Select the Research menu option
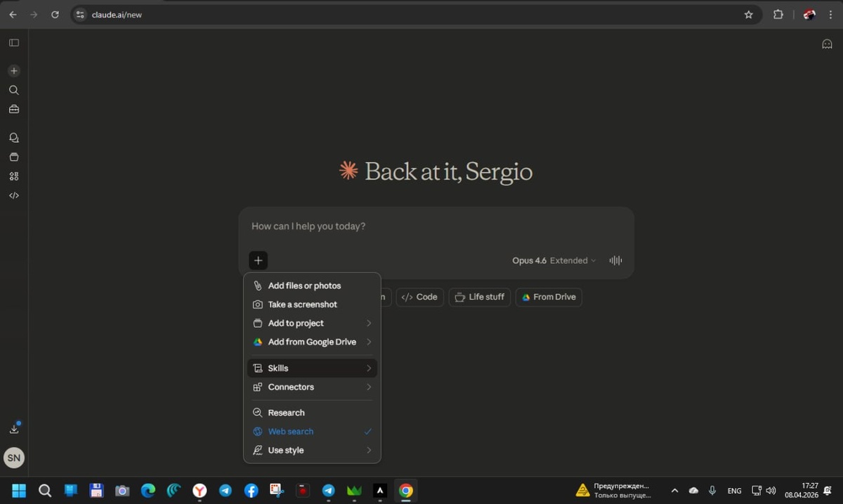 tap(312, 413)
